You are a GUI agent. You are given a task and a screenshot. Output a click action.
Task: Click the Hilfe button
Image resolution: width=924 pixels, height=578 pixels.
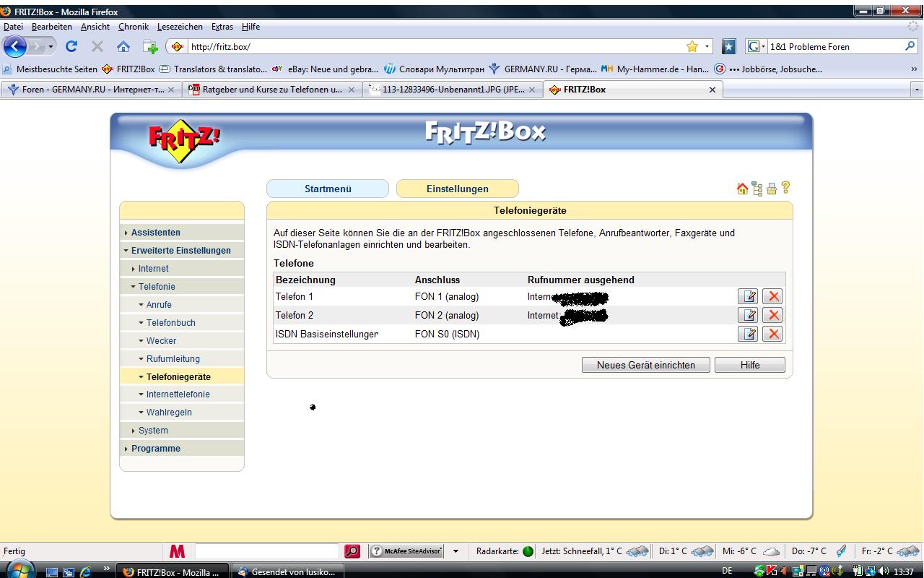749,365
